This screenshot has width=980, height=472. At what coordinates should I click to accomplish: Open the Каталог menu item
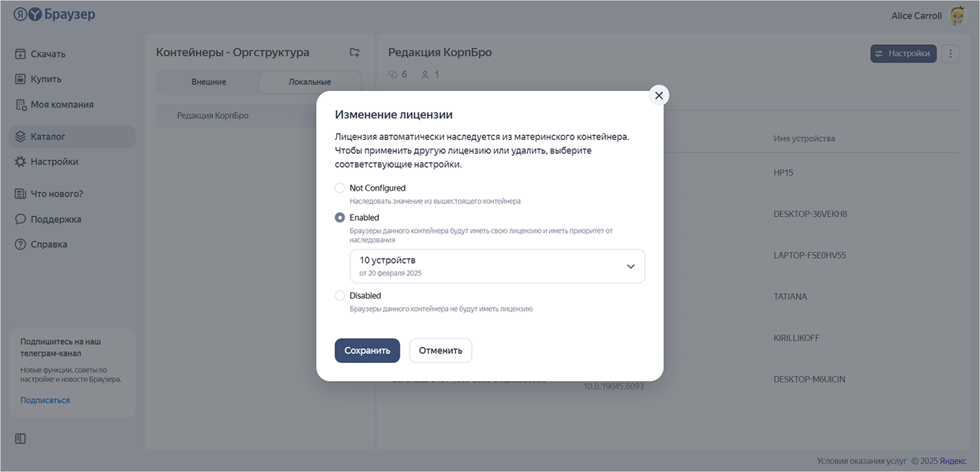click(x=48, y=136)
